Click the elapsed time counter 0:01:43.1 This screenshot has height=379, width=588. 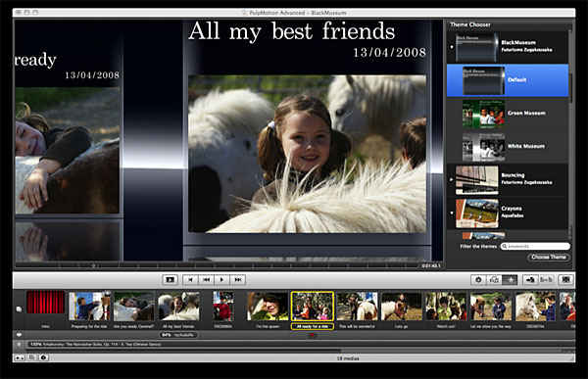(x=431, y=265)
